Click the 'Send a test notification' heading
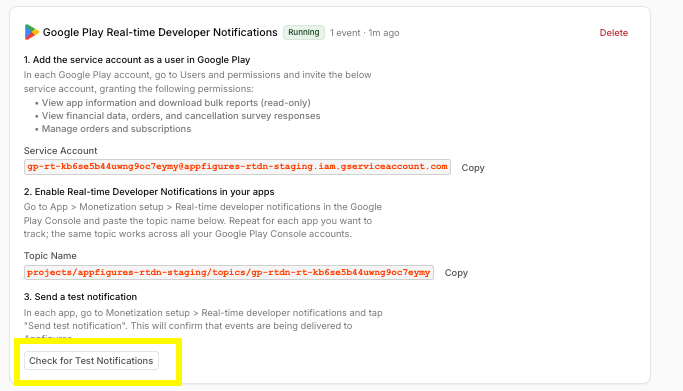Screen dimensions: 683x391 coord(80,297)
